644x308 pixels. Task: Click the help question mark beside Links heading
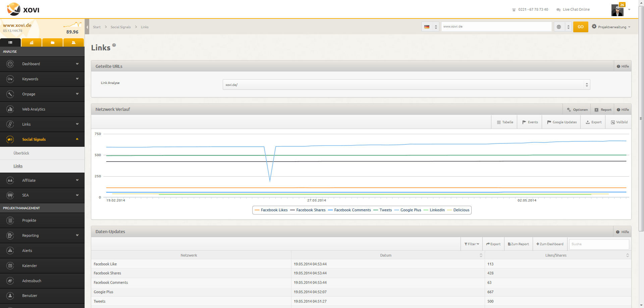[114, 45]
